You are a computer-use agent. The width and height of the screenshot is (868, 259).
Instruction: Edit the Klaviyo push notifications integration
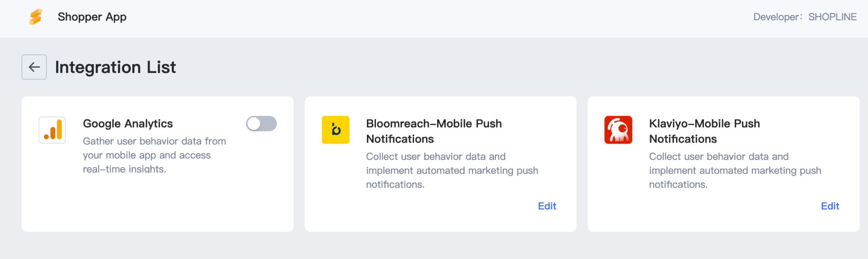(x=830, y=206)
